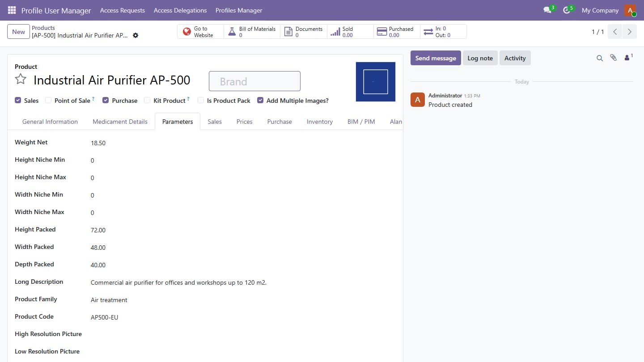The height and width of the screenshot is (362, 644).
Task: Click the Log note button
Action: point(480,58)
